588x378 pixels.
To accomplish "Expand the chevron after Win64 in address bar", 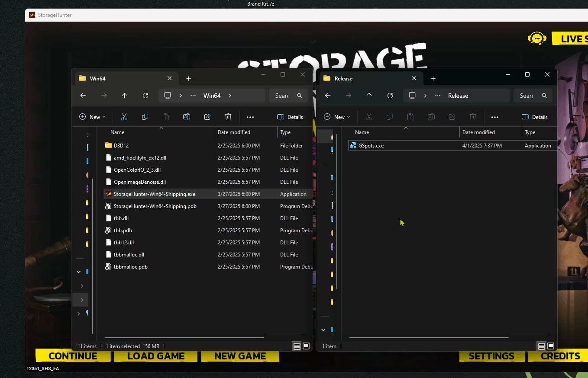I will point(230,96).
